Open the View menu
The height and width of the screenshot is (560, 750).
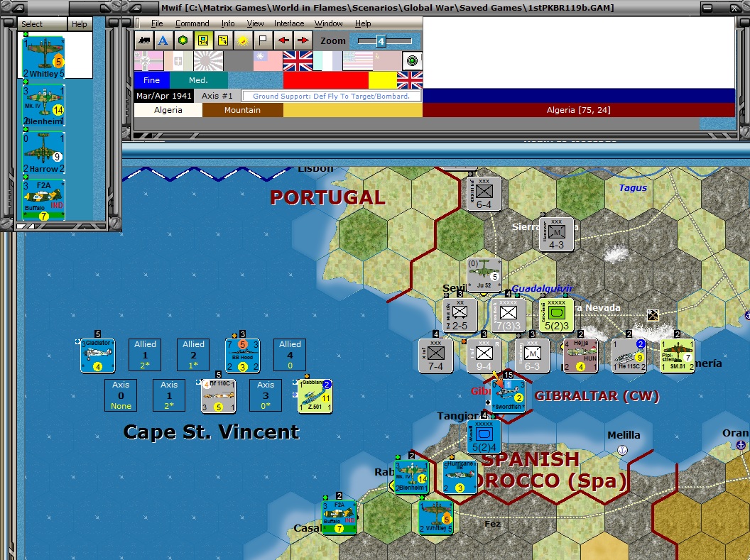point(255,23)
